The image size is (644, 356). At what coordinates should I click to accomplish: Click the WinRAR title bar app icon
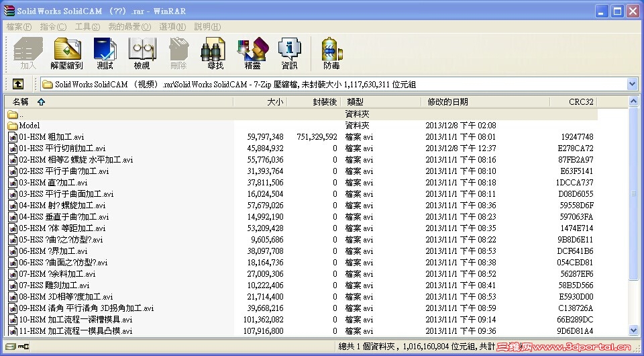pos(9,11)
